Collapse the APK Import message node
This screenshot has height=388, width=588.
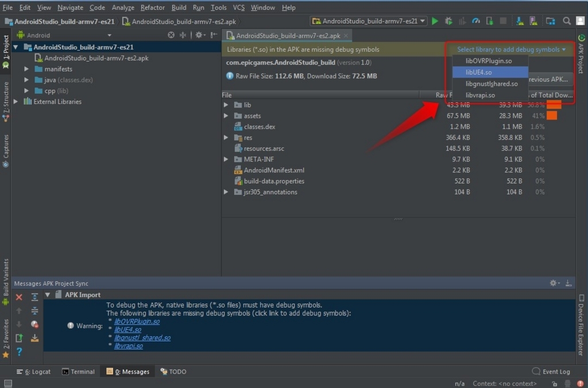click(48, 295)
